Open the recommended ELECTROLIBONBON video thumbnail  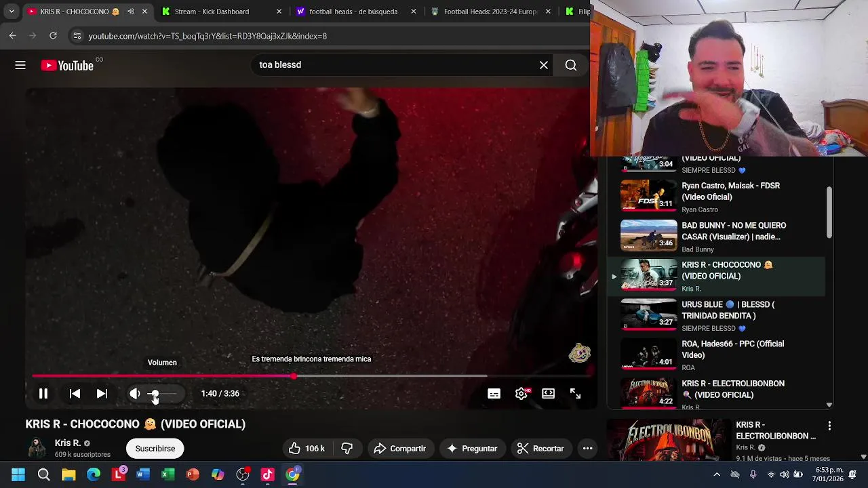point(668,441)
